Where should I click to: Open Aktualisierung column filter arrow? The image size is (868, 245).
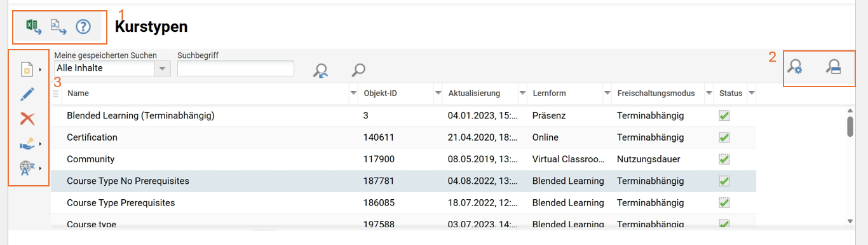click(x=522, y=94)
